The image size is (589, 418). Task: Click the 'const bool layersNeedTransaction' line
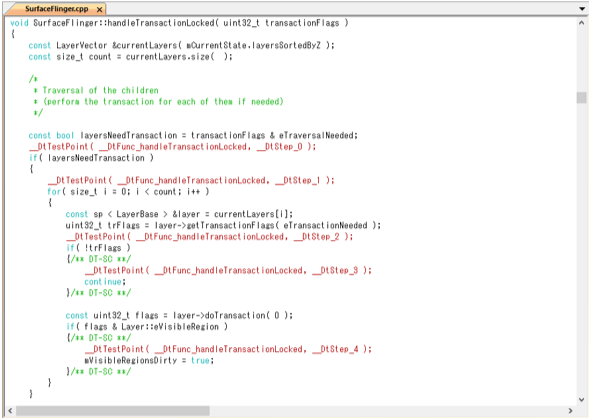click(x=193, y=135)
